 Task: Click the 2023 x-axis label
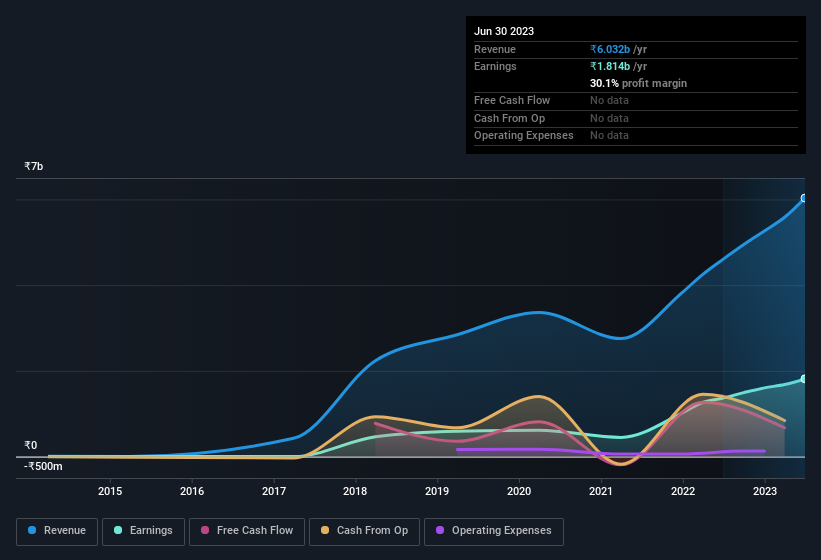(764, 491)
